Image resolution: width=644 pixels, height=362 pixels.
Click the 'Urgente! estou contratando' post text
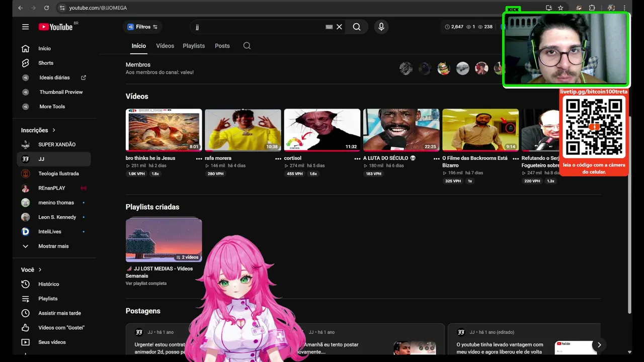tap(160, 348)
